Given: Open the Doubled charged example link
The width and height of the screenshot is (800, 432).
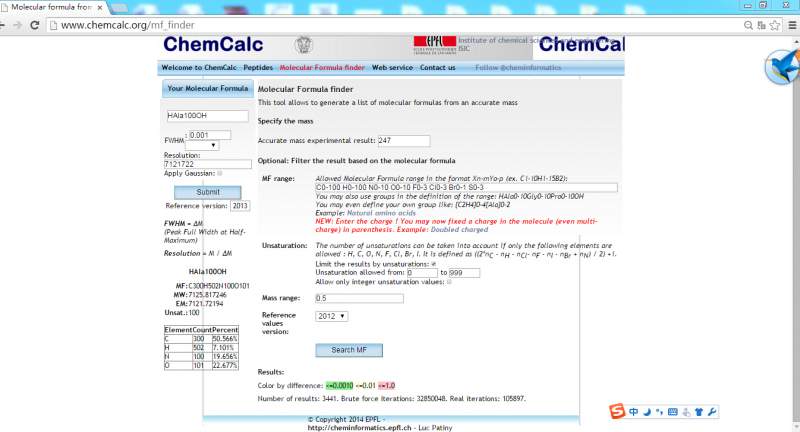Looking at the screenshot, I should [459, 230].
